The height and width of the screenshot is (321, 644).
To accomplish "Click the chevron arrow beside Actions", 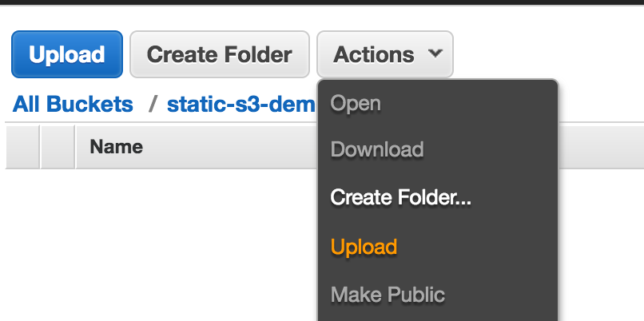I will click(435, 53).
